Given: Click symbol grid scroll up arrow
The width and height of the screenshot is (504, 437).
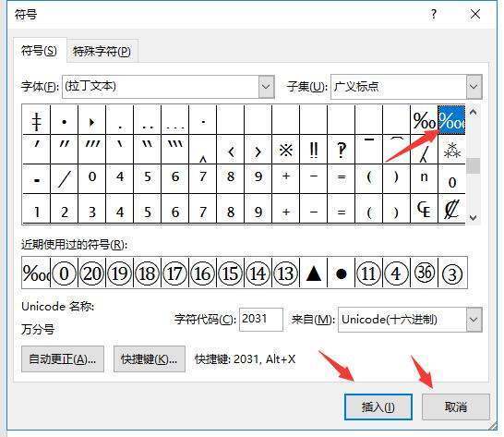Looking at the screenshot, I should pyautogui.click(x=473, y=113).
